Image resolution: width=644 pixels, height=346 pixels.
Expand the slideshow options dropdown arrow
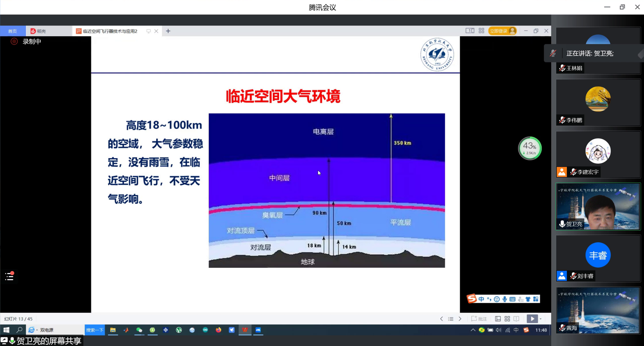tap(540, 319)
